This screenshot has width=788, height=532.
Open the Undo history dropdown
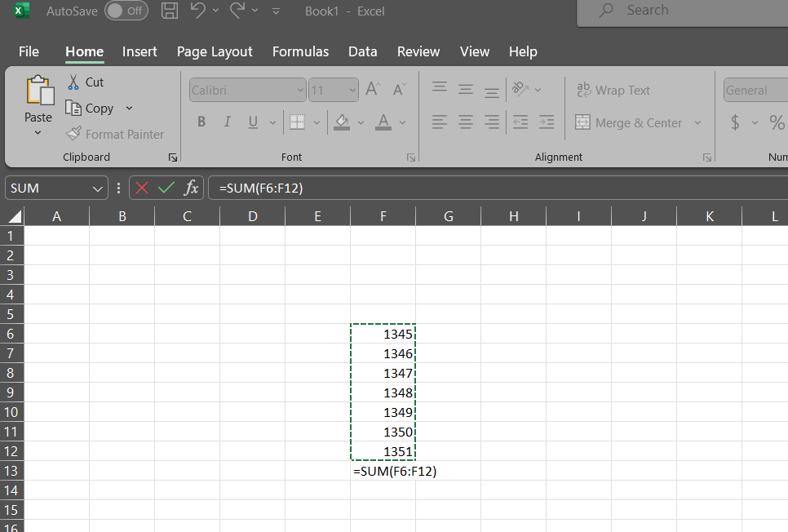tap(215, 11)
